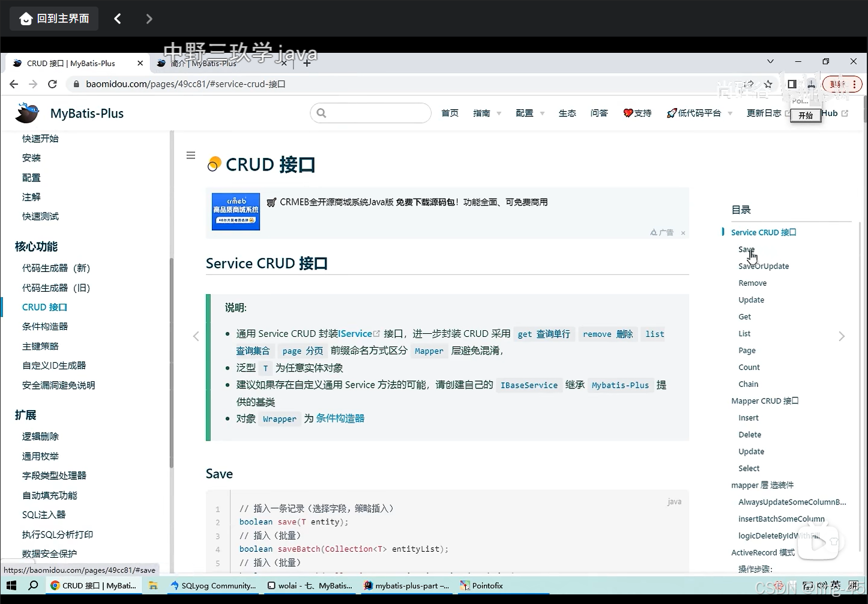868x604 pixels.
Task: Click the lock icon in the address bar
Action: click(x=76, y=84)
